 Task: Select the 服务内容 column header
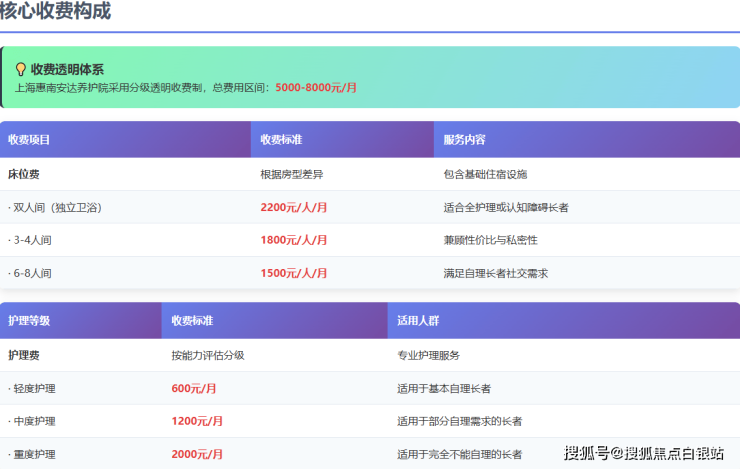(465, 140)
